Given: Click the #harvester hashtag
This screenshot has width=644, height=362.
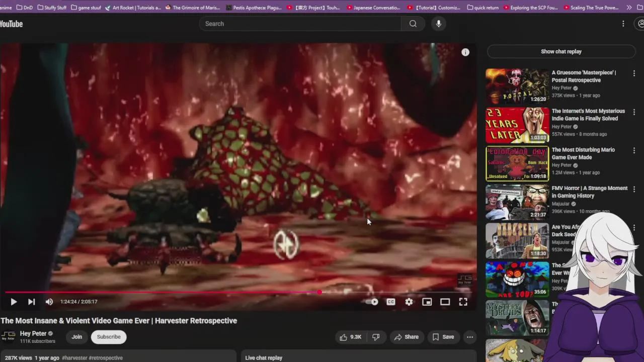Looking at the screenshot, I should click(74, 358).
